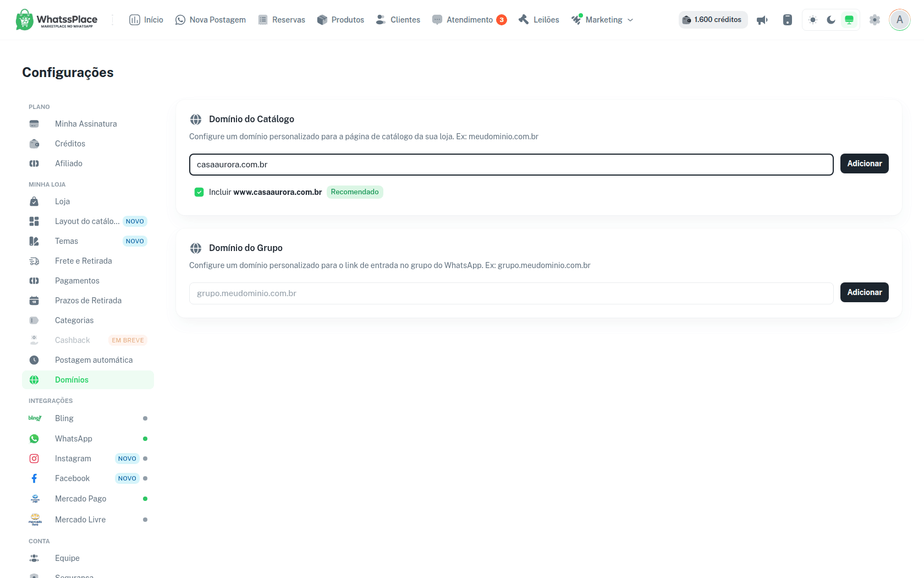
Task: Open WhatsApp integration settings
Action: click(88, 439)
